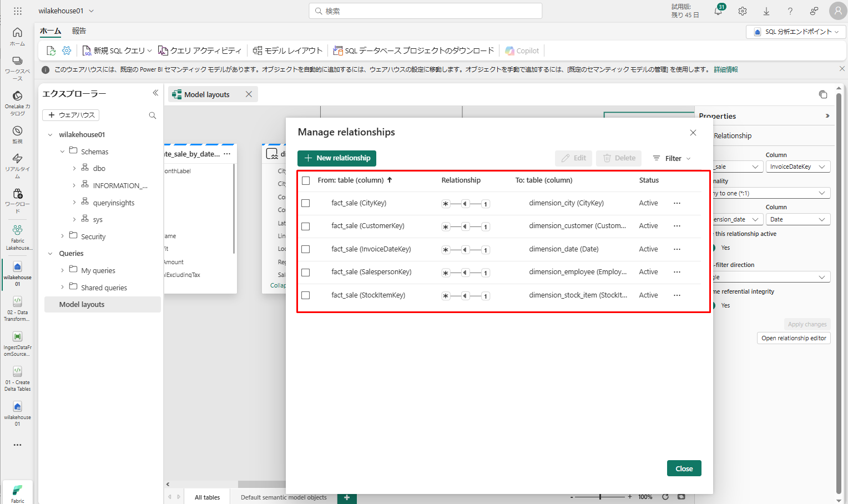The width and height of the screenshot is (848, 504).
Task: Click the New relationship button
Action: coord(337,158)
